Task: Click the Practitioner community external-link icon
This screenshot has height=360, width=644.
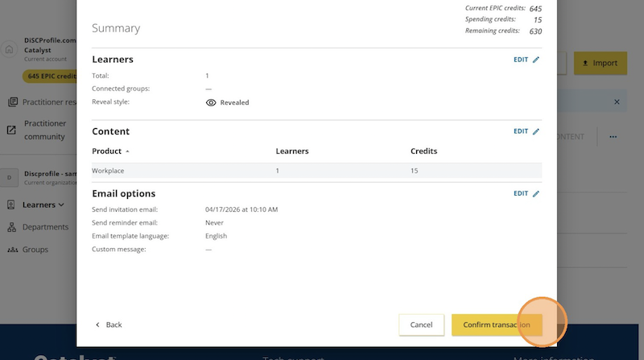Action: point(11,130)
